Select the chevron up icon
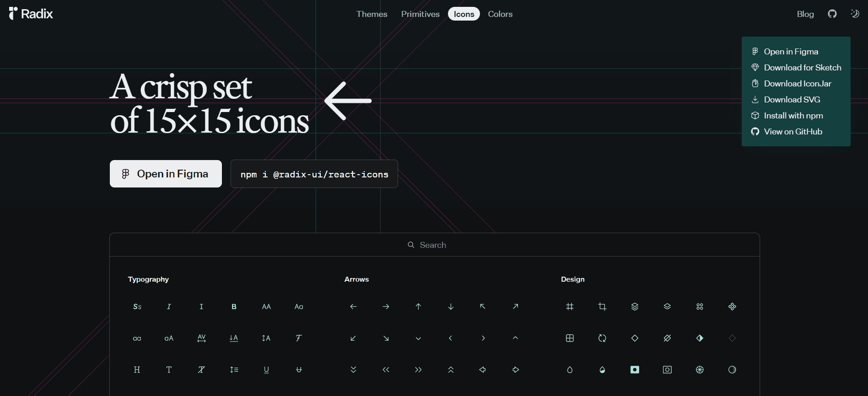Image resolution: width=868 pixels, height=396 pixels. coord(515,338)
